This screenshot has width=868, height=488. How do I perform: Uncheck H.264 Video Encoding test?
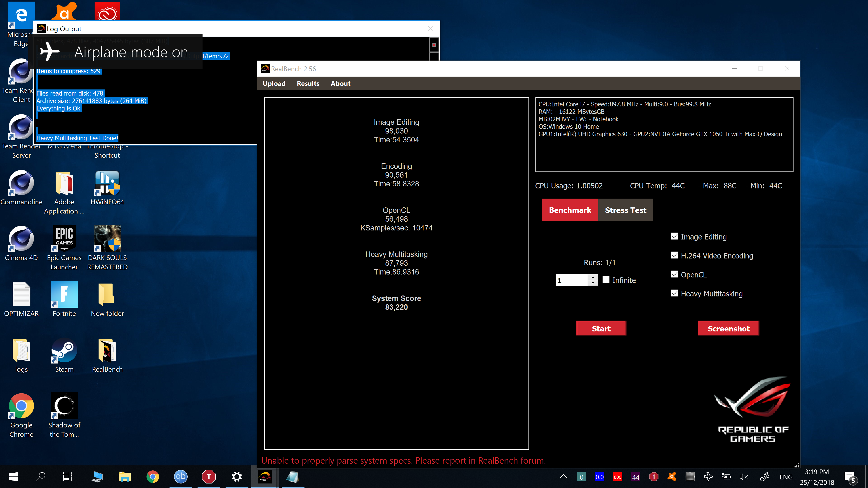tap(674, 255)
